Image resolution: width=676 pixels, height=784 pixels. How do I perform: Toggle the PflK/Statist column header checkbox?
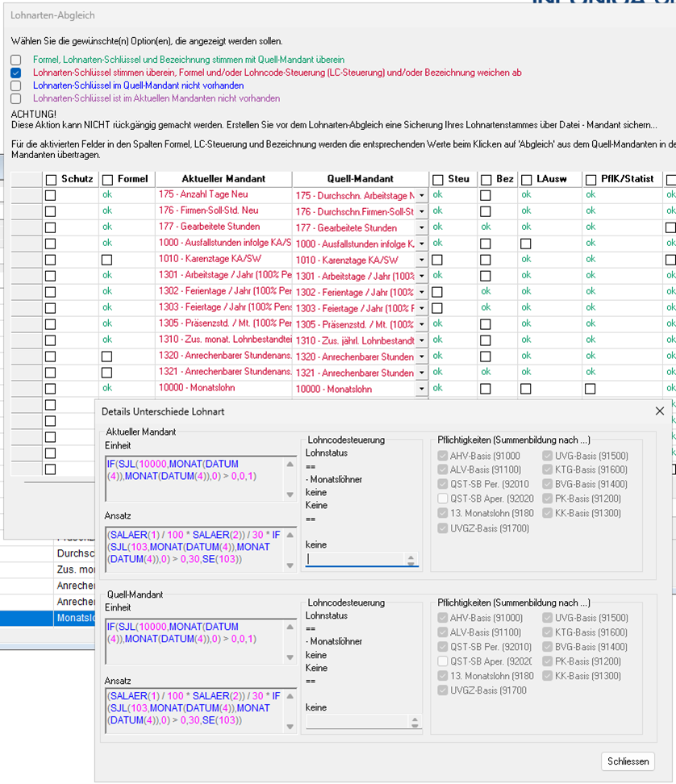[591, 180]
